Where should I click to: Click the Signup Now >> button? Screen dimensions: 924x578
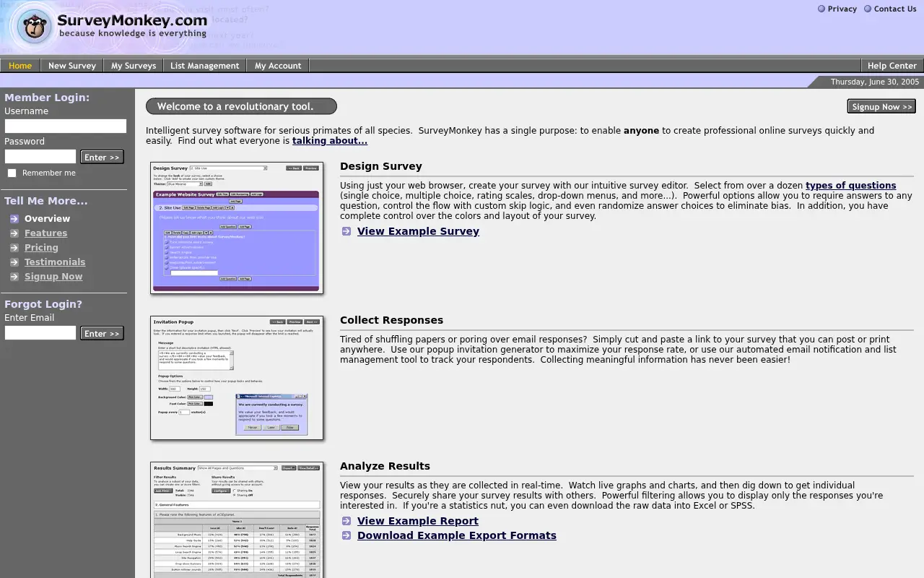point(881,107)
